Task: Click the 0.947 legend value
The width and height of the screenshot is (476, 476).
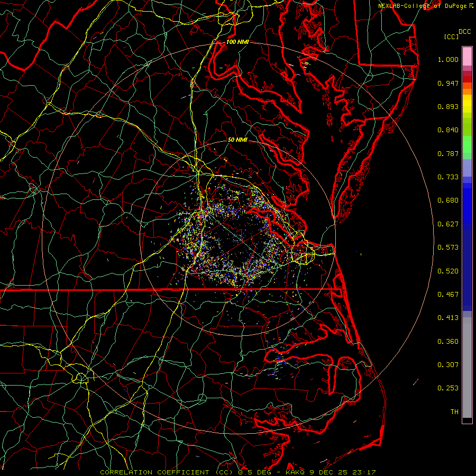Action: click(x=448, y=83)
